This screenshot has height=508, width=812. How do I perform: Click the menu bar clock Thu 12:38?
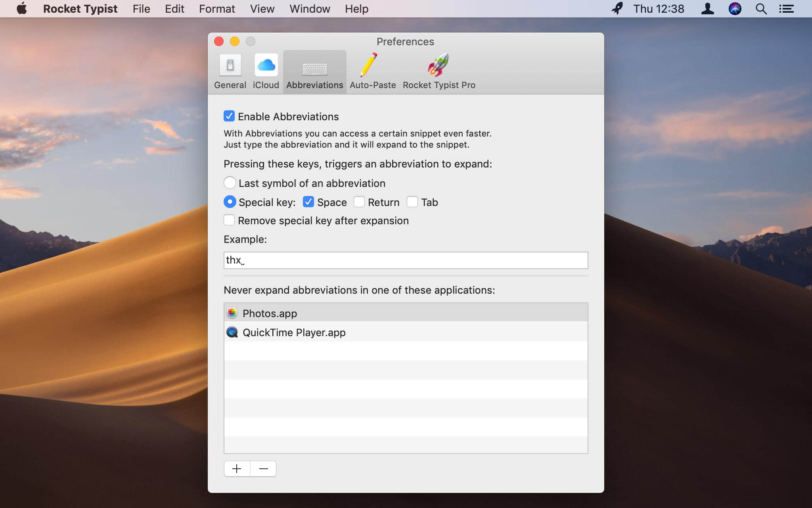(x=659, y=9)
